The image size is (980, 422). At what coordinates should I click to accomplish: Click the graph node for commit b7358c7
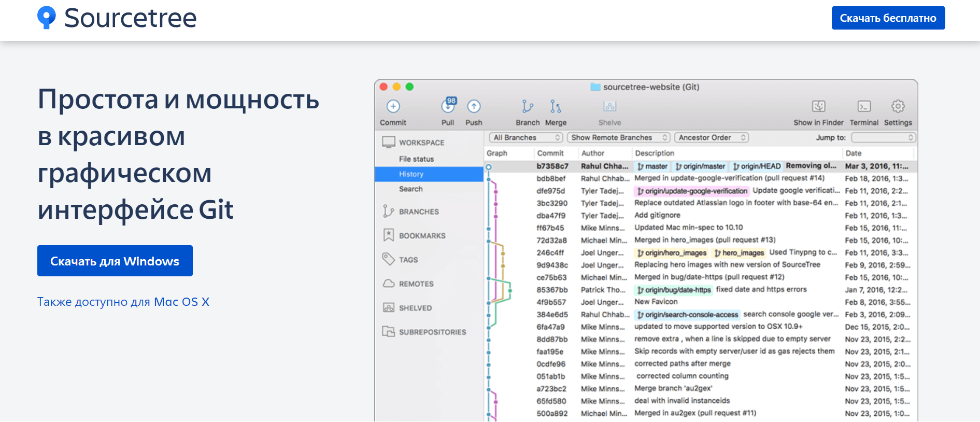click(x=488, y=167)
